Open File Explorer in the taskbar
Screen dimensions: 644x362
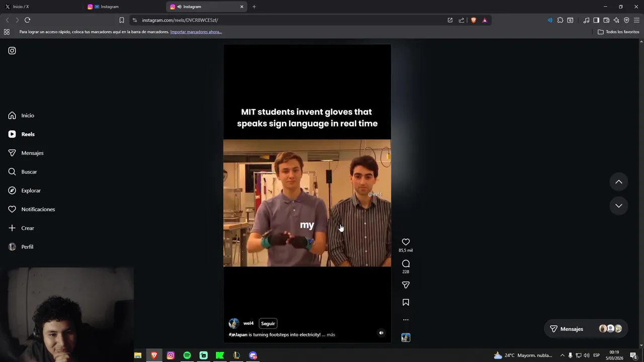tap(138, 355)
